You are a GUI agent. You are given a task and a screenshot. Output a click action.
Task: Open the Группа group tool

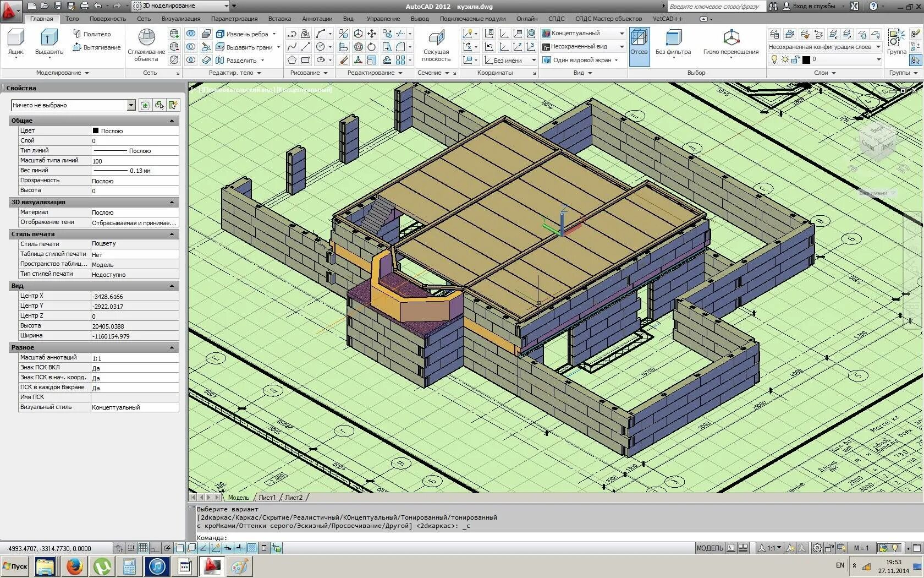tap(897, 43)
